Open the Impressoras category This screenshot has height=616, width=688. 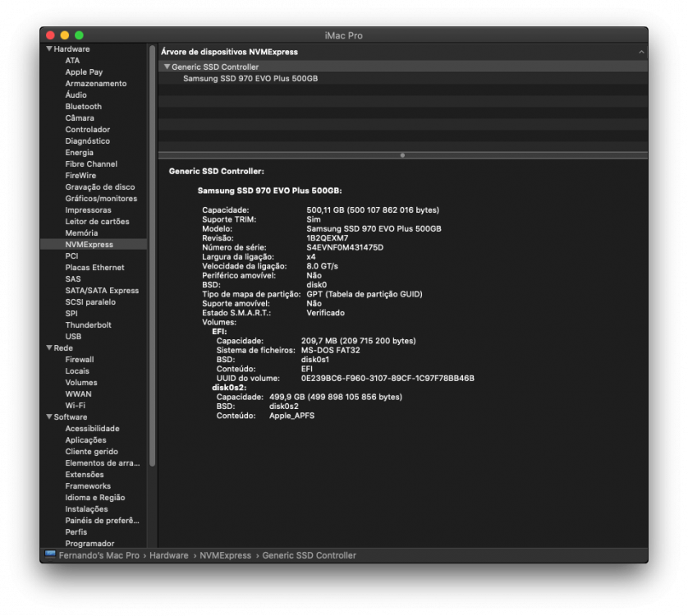tap(88, 210)
